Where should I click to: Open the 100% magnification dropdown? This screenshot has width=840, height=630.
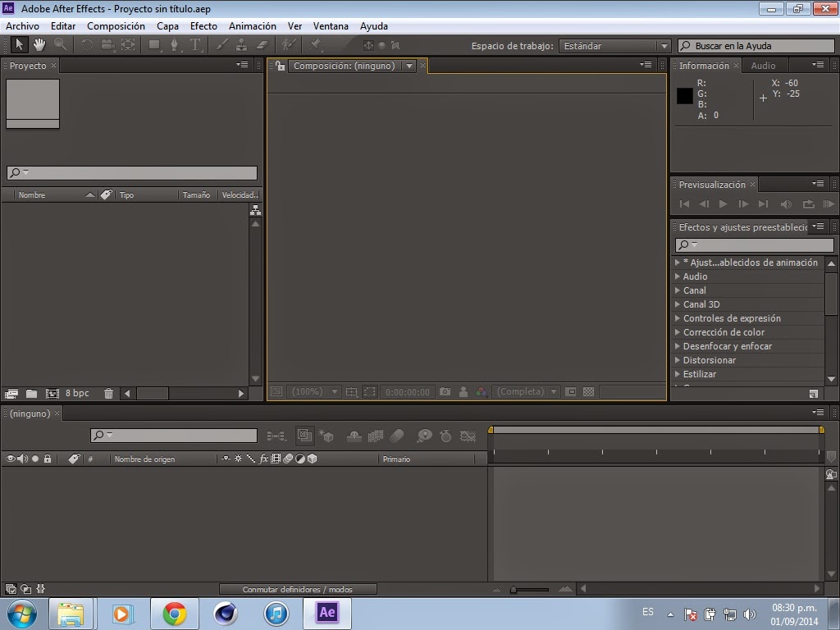[x=313, y=391]
